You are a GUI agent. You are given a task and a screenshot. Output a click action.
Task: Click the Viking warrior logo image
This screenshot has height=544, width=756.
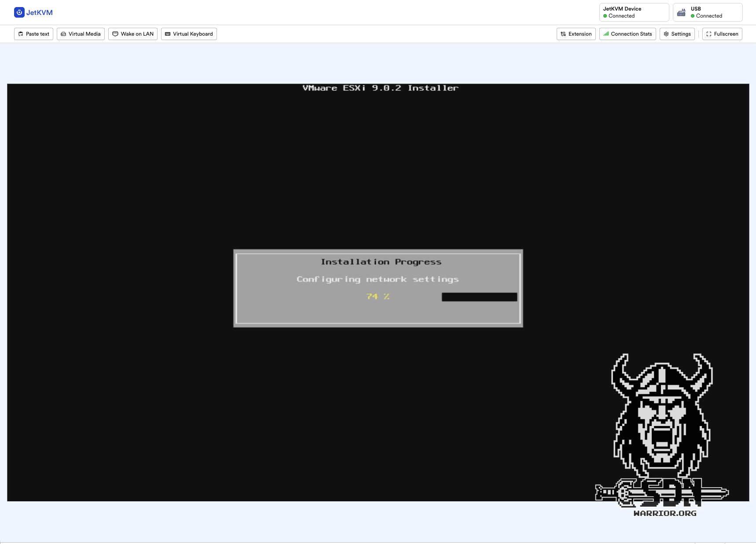[x=661, y=431]
